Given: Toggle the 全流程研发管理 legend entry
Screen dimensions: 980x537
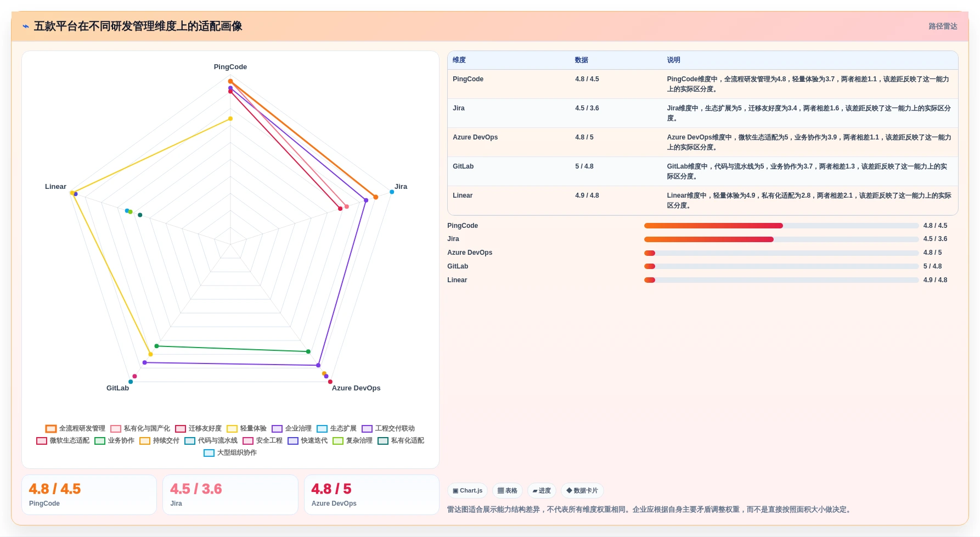Looking at the screenshot, I should 75,428.
